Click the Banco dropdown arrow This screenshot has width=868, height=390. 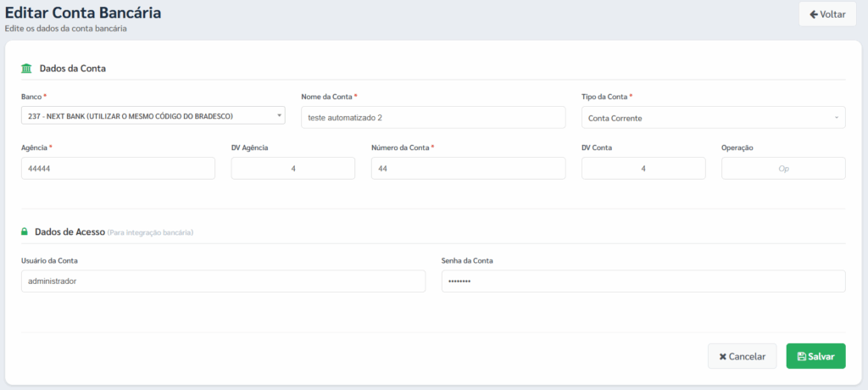tap(280, 115)
